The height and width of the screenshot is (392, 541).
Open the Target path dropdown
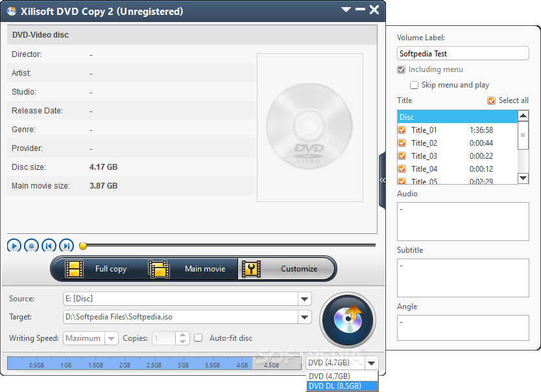tap(304, 317)
